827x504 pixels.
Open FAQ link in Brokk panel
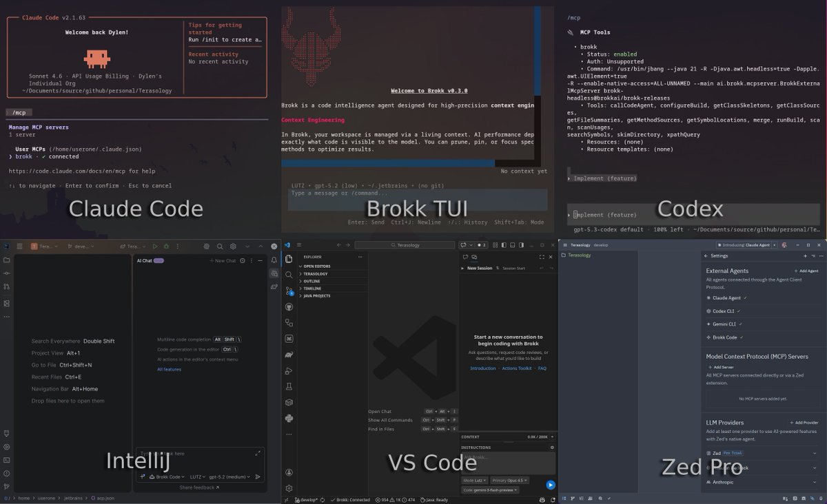click(x=542, y=368)
